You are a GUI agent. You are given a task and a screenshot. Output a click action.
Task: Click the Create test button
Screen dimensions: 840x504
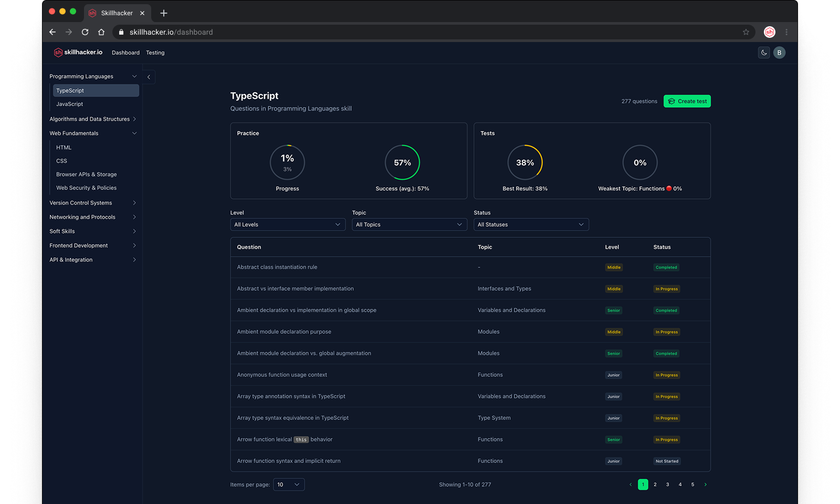coord(687,101)
